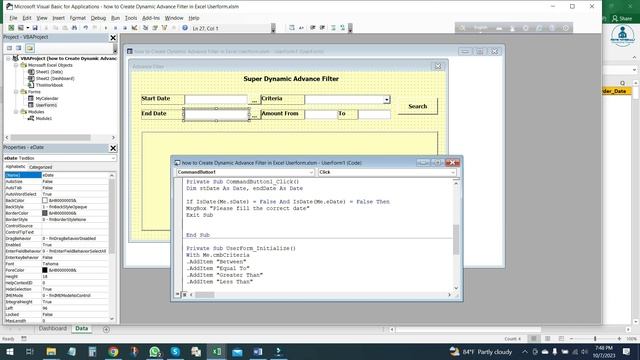Click the Windows Start button
Viewport: 640px width, 360px height.
point(10,351)
